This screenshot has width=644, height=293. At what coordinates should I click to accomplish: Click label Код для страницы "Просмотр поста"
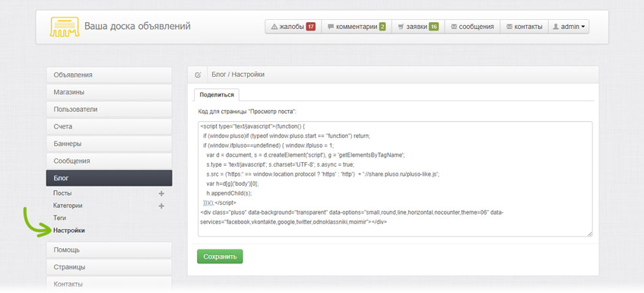[x=247, y=111]
